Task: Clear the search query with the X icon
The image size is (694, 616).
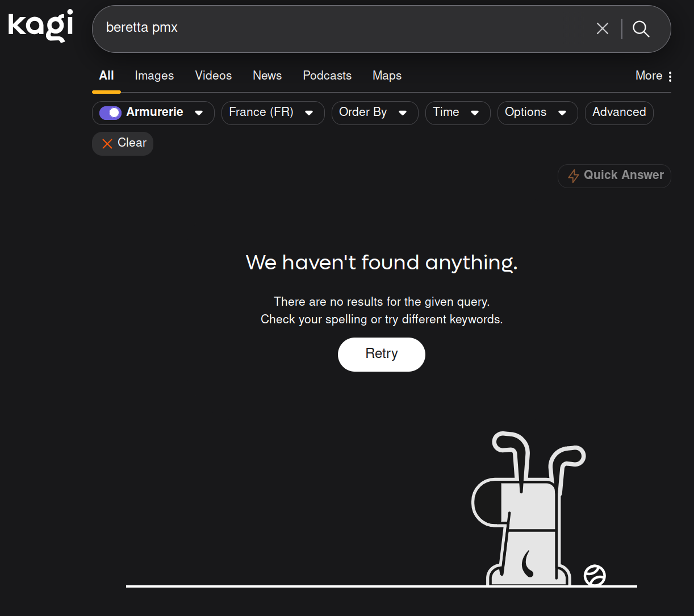Action: 603,28
